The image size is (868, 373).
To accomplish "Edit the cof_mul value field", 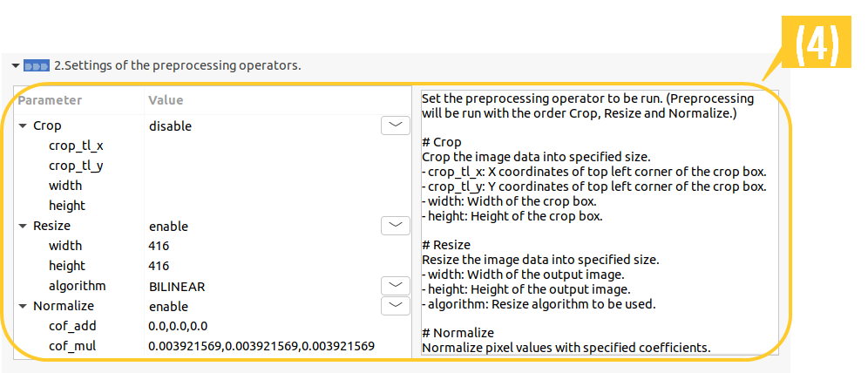I will click(x=261, y=346).
